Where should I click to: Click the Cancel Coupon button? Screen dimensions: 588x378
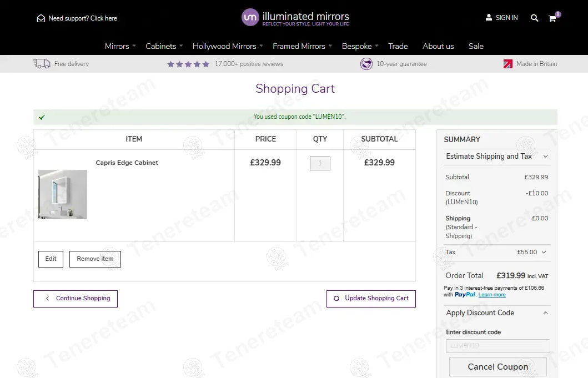[497, 367]
